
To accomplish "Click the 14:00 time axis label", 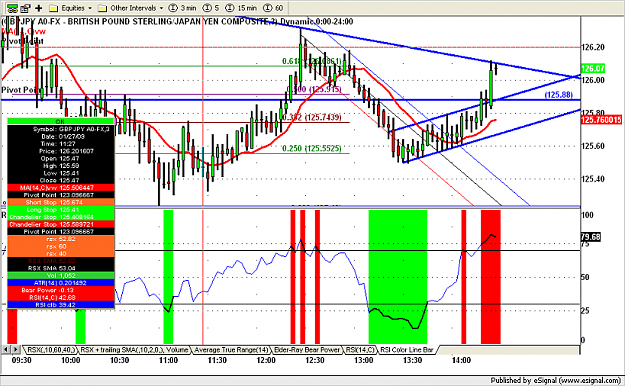I will 461,360.
